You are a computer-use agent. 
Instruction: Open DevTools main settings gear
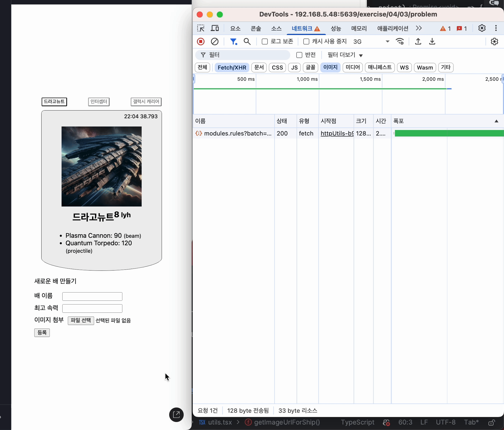click(x=482, y=28)
